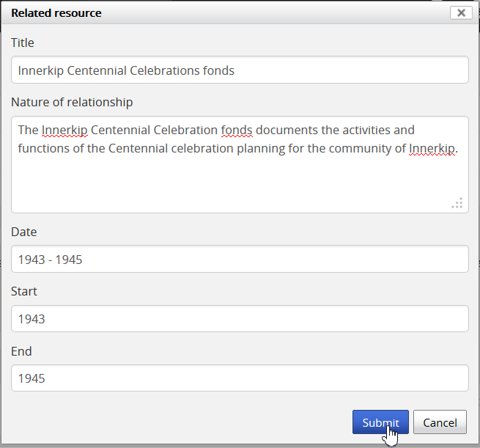Submit the related resource form

(x=380, y=422)
